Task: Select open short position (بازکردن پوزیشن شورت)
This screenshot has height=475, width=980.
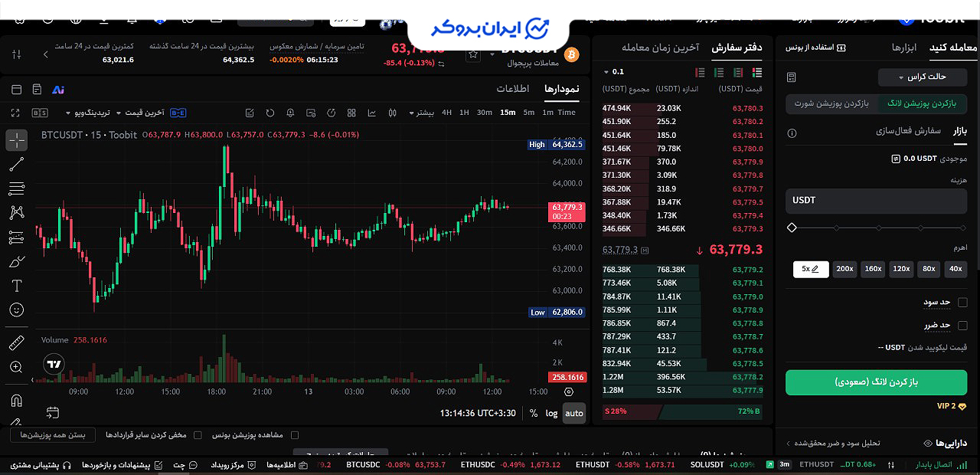Action: coord(831,103)
